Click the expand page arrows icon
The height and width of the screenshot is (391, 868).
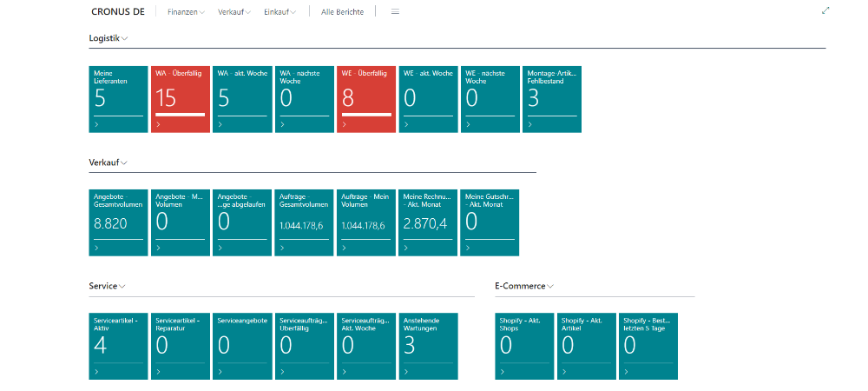pos(825,10)
